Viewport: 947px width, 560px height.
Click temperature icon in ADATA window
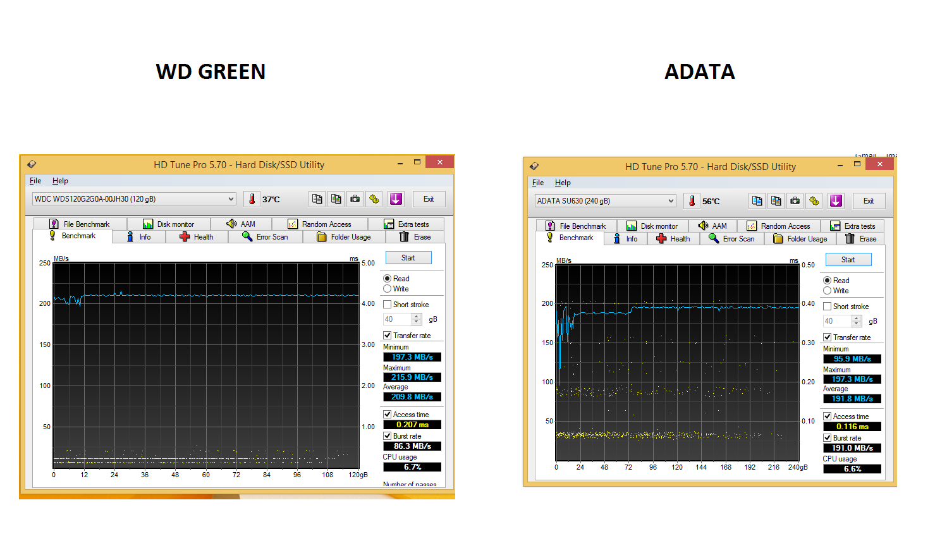(x=692, y=201)
